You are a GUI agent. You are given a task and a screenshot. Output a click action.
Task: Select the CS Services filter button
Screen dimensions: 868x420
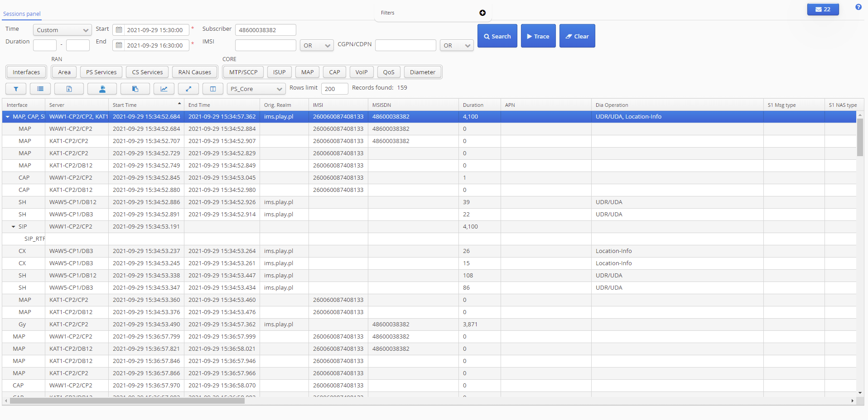tap(147, 72)
